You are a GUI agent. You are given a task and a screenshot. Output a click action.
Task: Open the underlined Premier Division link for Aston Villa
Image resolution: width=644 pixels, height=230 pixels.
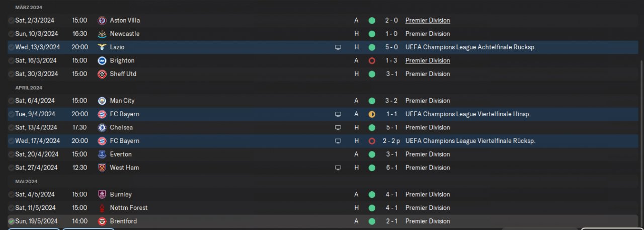[x=428, y=21]
